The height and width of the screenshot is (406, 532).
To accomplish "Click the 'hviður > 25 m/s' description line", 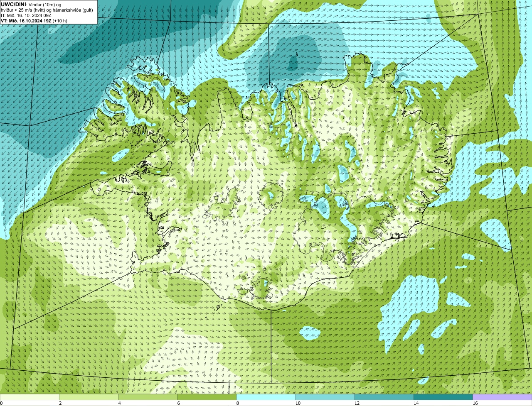I will click(47, 10).
